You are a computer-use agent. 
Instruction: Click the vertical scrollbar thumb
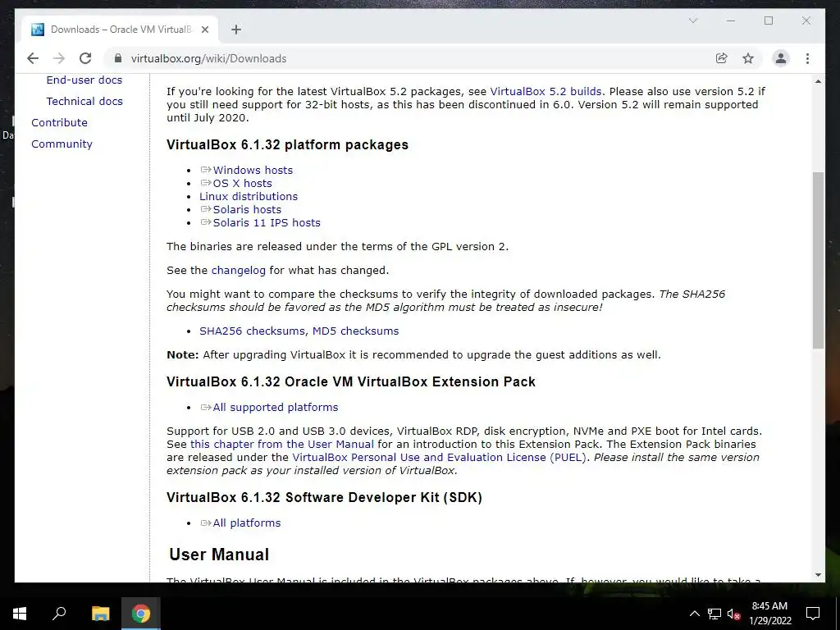[818, 260]
